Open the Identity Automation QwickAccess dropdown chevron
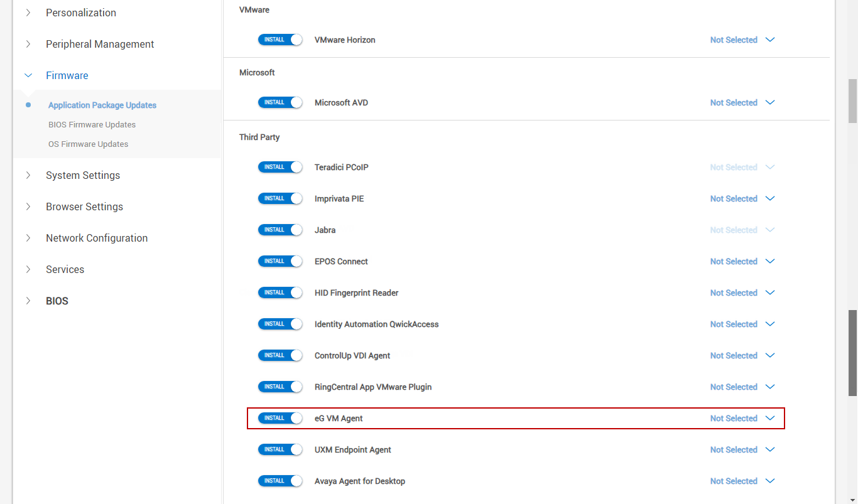The height and width of the screenshot is (504, 858). point(770,324)
